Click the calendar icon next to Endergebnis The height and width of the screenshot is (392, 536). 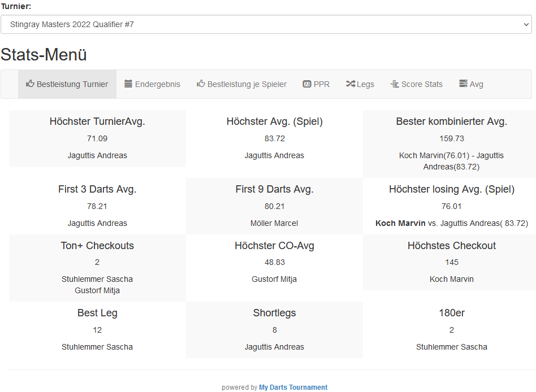pos(128,84)
